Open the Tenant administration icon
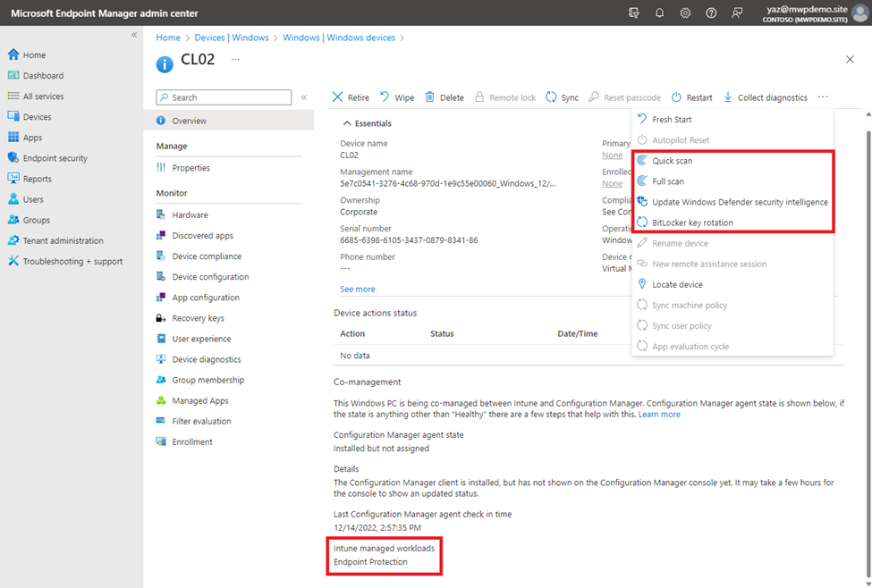The image size is (872, 588). (13, 240)
